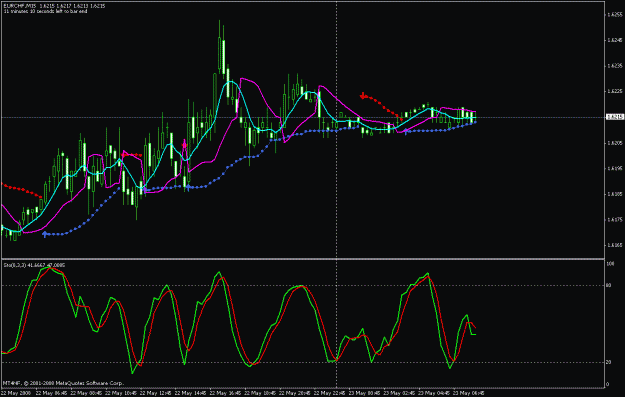Click the 22 May 10:45 time label

tap(120, 393)
